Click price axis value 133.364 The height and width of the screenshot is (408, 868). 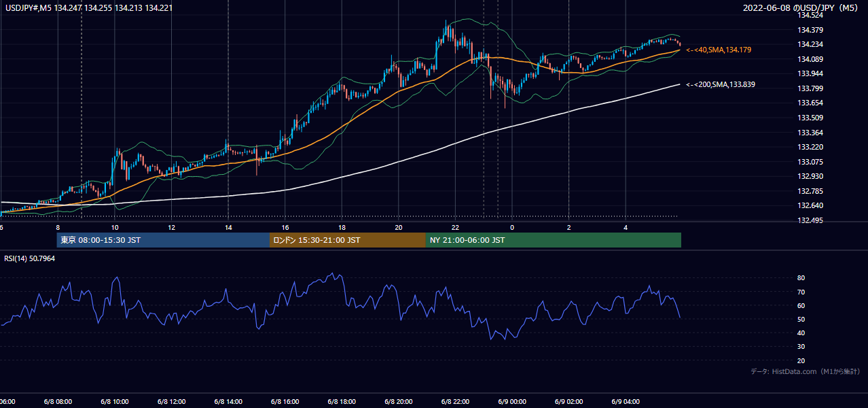[x=810, y=133]
